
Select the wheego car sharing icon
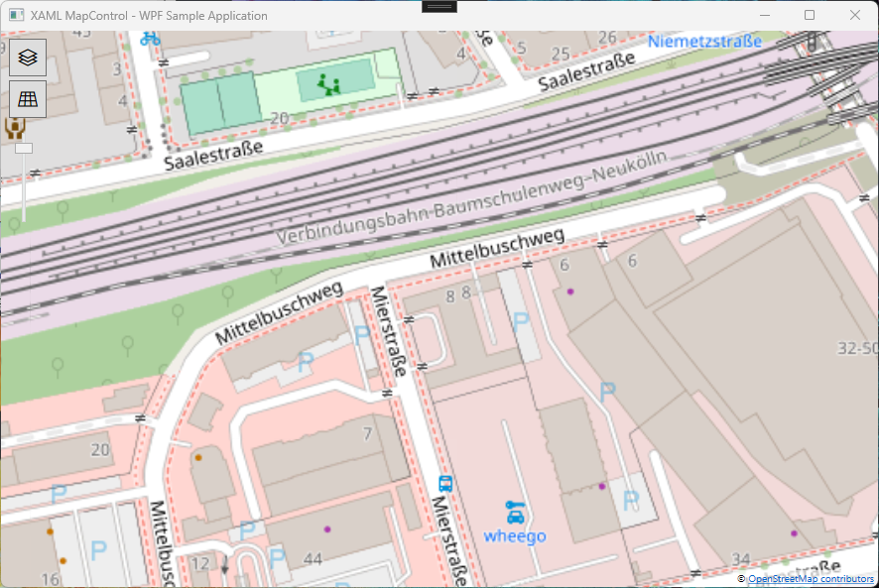(x=516, y=514)
